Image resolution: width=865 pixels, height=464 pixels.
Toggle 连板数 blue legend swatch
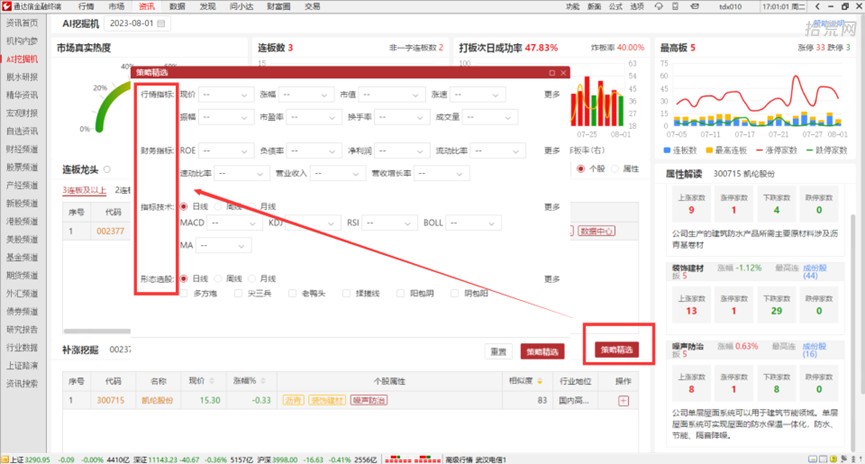(x=667, y=150)
